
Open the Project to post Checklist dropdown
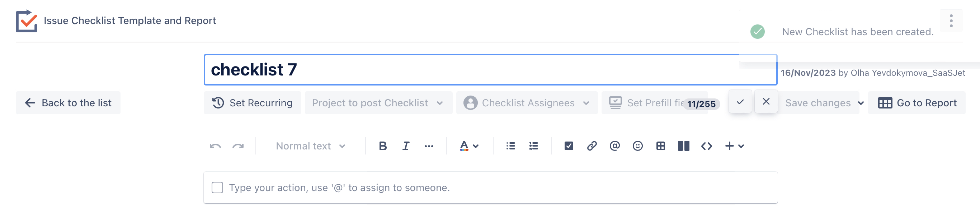pyautogui.click(x=378, y=103)
